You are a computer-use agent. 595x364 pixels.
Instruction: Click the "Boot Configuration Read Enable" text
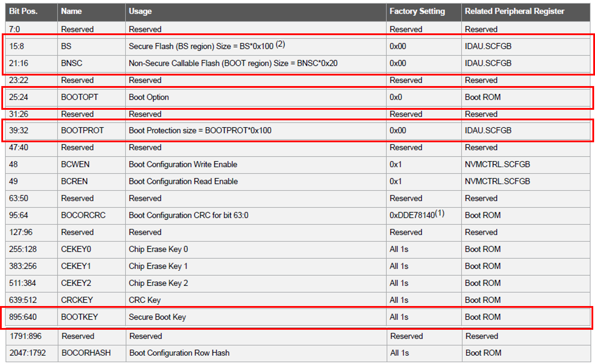183,181
